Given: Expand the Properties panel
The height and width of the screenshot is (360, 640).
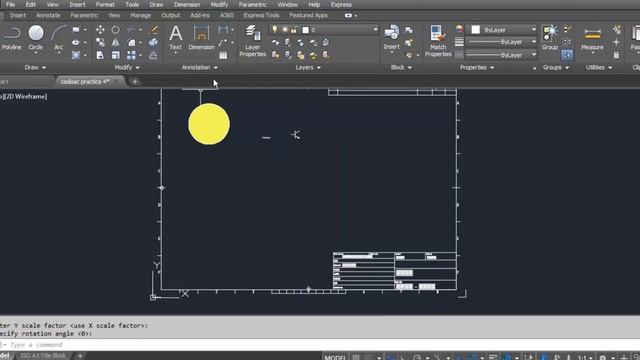Looking at the screenshot, I should (x=477, y=67).
